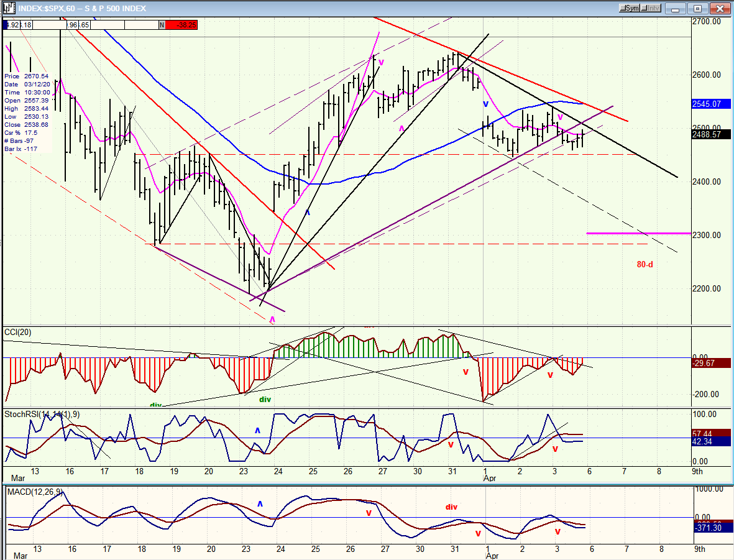734x560 pixels.
Task: Select the High 2583.44 data window row
Action: click(27, 108)
